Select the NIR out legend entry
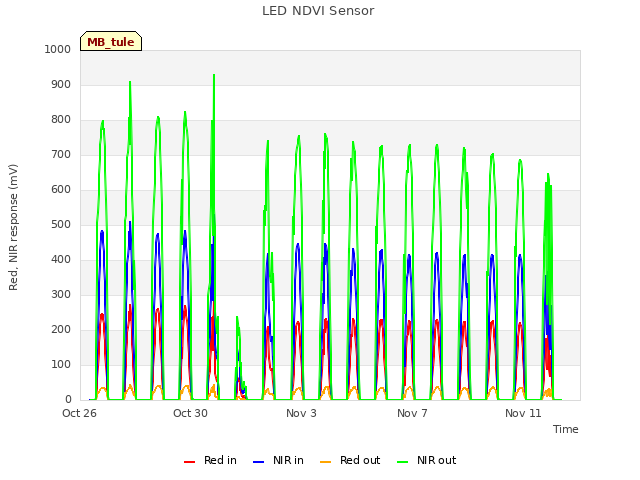The image size is (640, 480). point(427,460)
